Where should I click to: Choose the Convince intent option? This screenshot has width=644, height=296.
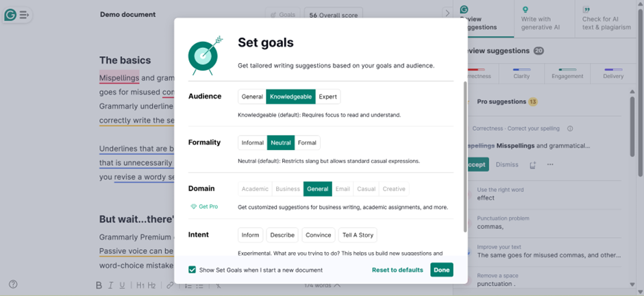(318, 235)
